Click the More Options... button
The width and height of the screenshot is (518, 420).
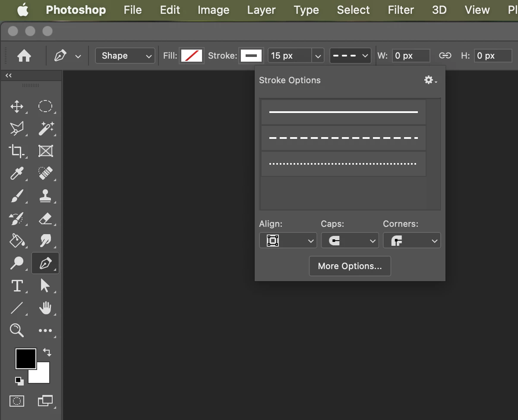tap(350, 266)
